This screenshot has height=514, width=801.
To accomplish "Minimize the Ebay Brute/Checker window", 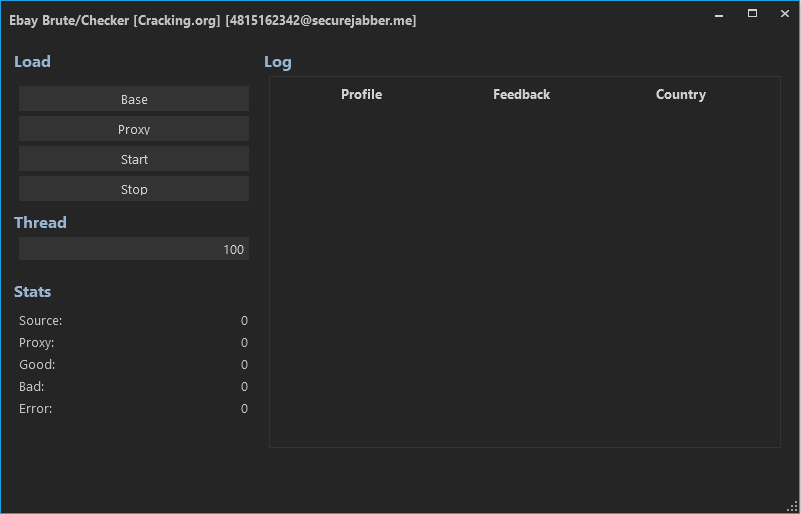I will 719,14.
